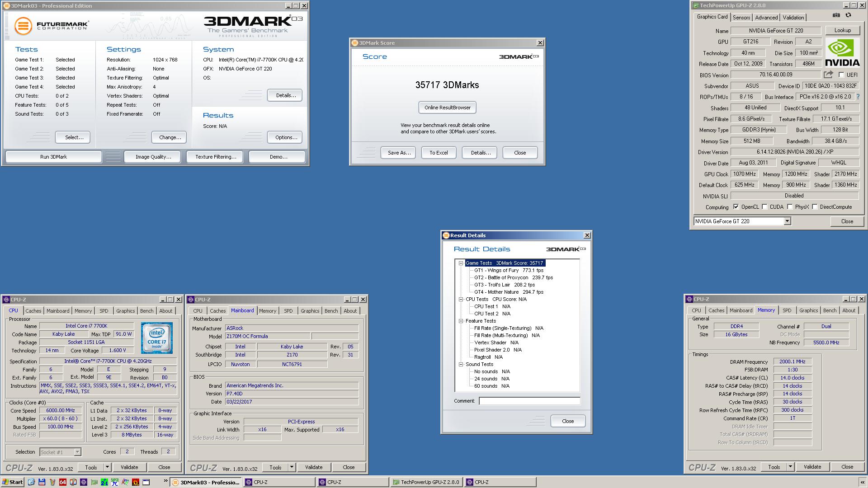Toggle the CUDA checkbox
The image size is (868, 488).
coord(764,207)
